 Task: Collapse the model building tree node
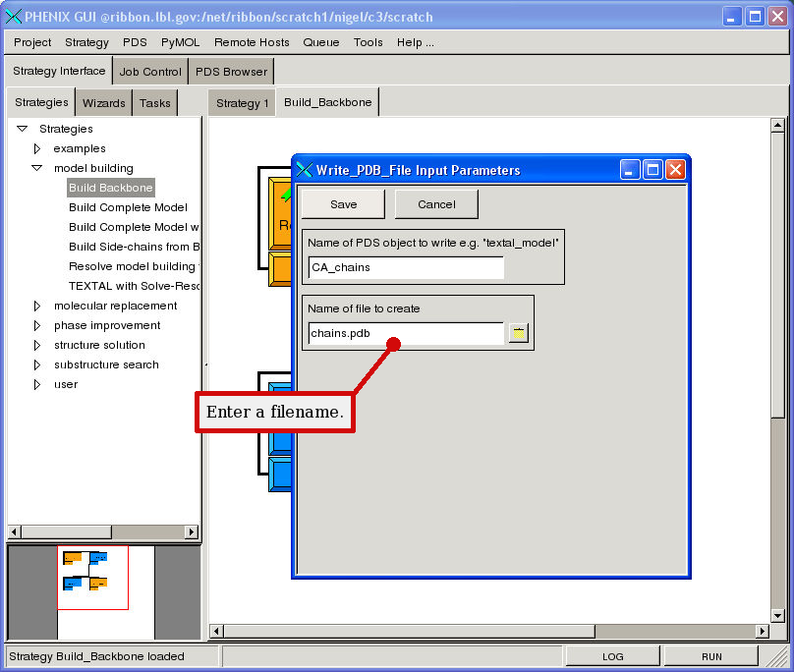click(x=37, y=168)
